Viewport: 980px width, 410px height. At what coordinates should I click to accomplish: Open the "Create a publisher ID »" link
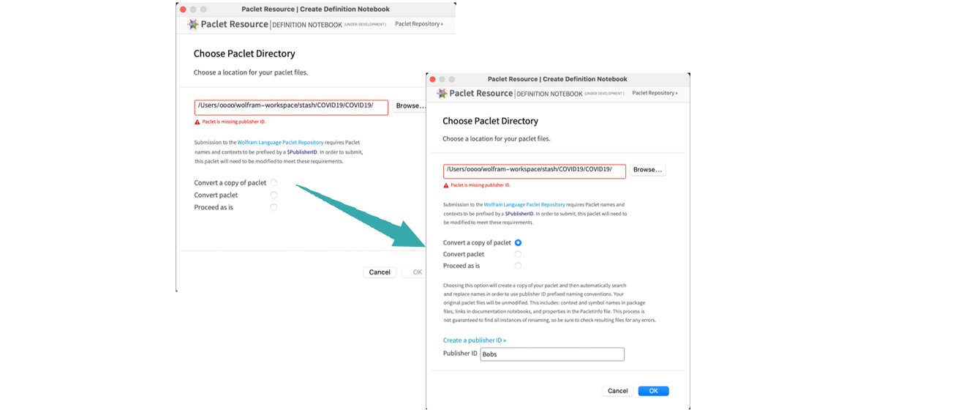point(475,340)
